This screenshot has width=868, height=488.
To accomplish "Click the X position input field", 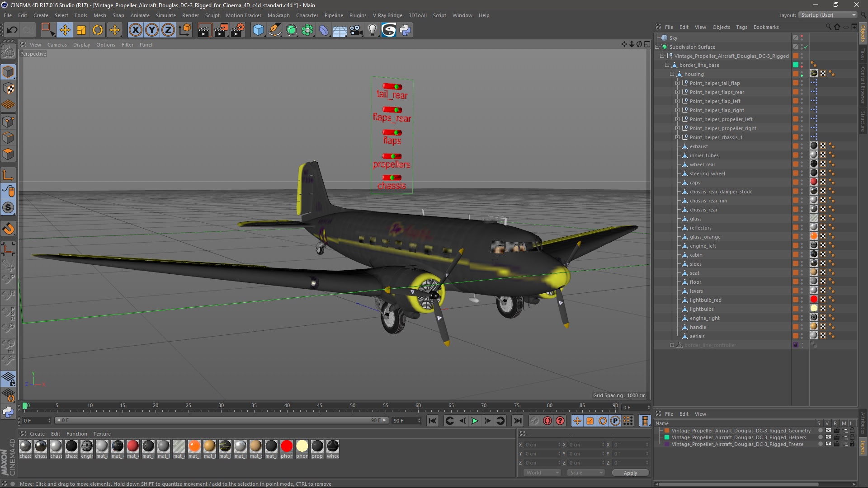I will pyautogui.click(x=542, y=445).
